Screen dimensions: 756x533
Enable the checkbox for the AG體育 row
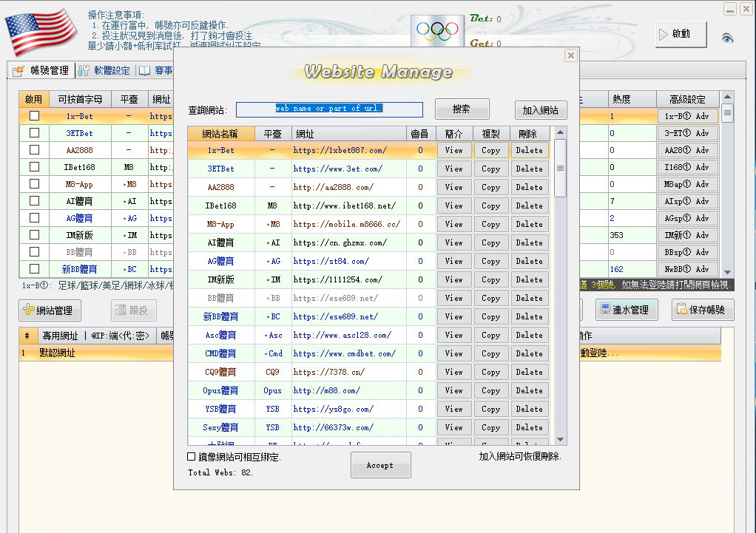pyautogui.click(x=33, y=218)
